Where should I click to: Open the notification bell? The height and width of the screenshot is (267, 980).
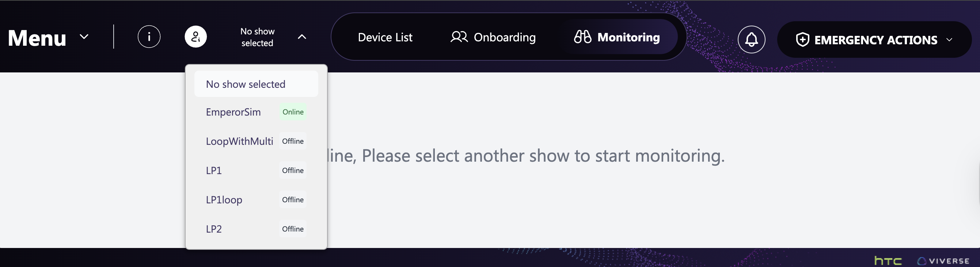click(x=751, y=39)
